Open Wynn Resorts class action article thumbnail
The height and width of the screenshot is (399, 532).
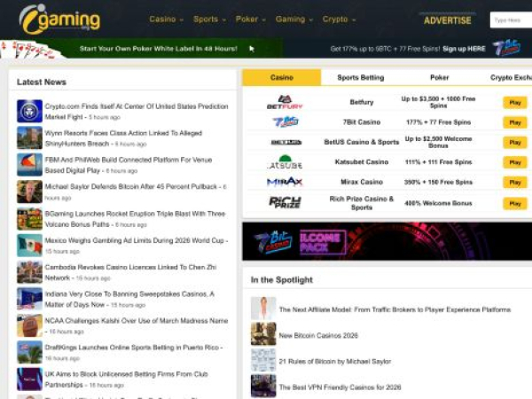(x=29, y=137)
